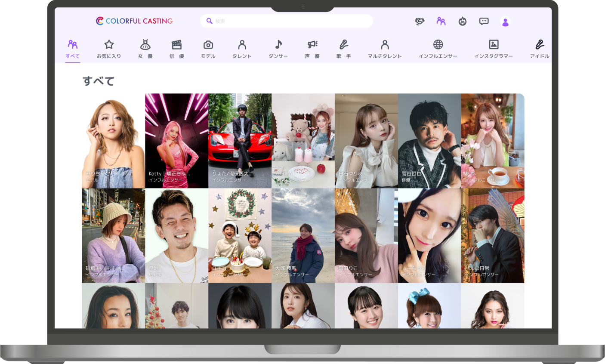Switch to the アイドル tab

click(x=540, y=49)
